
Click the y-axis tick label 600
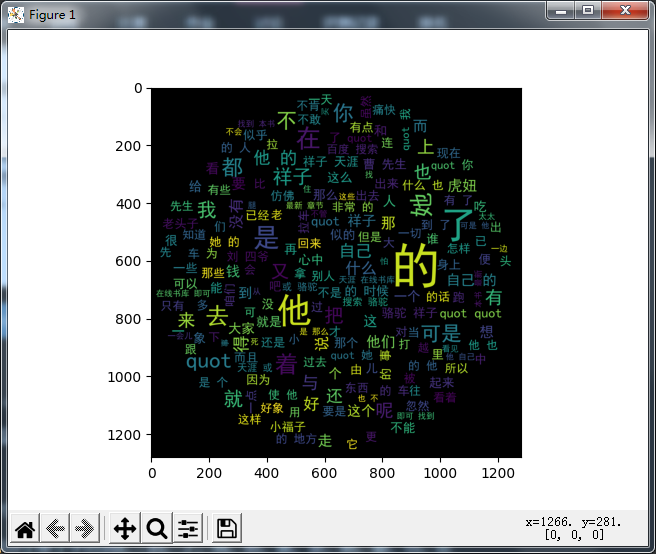pos(128,262)
